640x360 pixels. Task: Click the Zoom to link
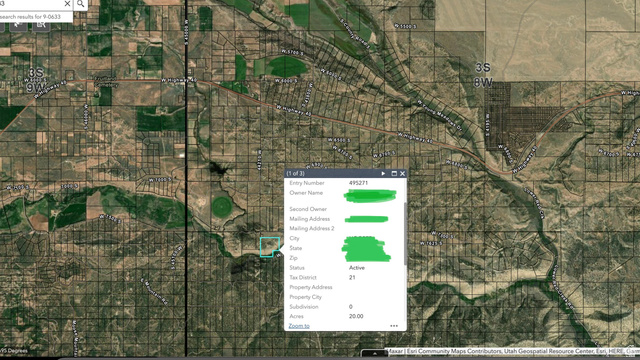pos(299,326)
